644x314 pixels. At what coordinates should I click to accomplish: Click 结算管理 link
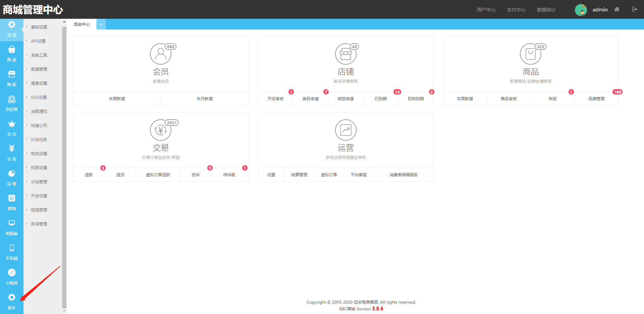299,175
